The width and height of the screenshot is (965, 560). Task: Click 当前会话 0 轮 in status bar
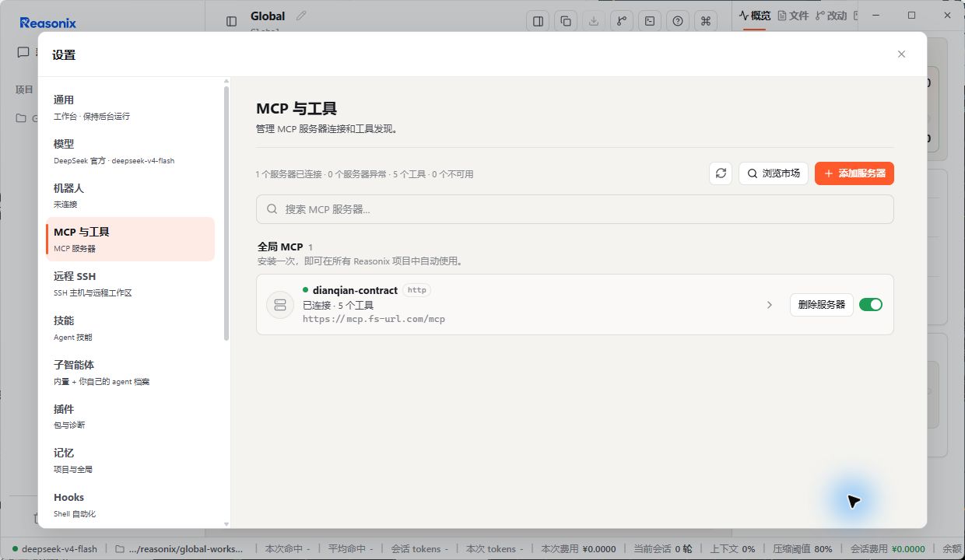tap(662, 548)
